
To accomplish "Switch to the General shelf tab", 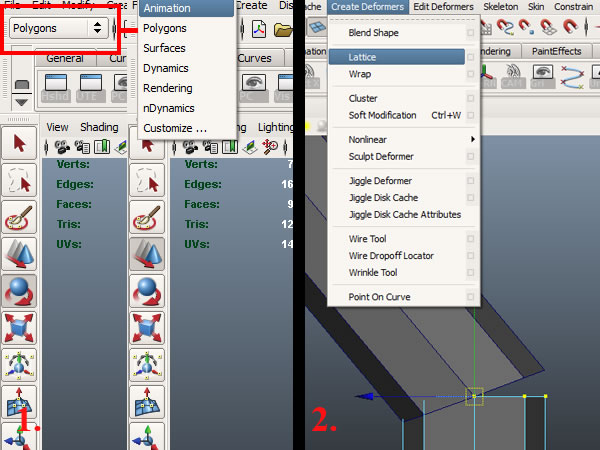I will (x=65, y=58).
